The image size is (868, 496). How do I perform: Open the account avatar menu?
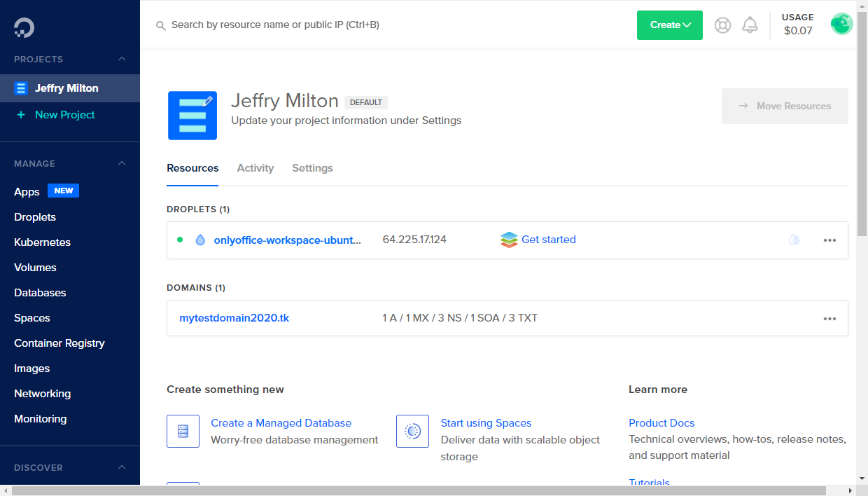(841, 23)
